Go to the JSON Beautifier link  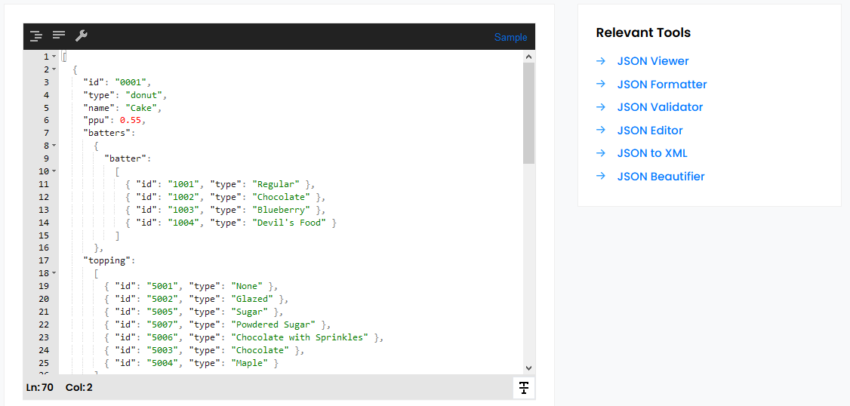point(660,176)
